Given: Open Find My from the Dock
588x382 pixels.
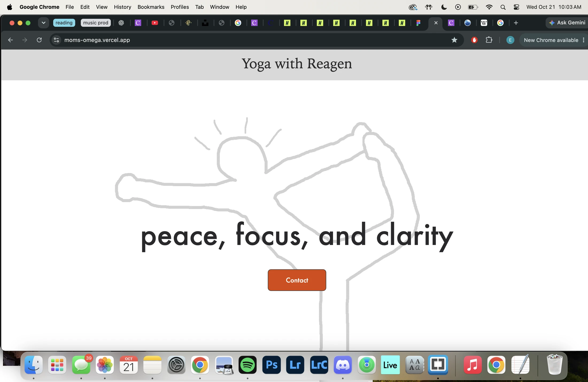Looking at the screenshot, I should point(367,365).
